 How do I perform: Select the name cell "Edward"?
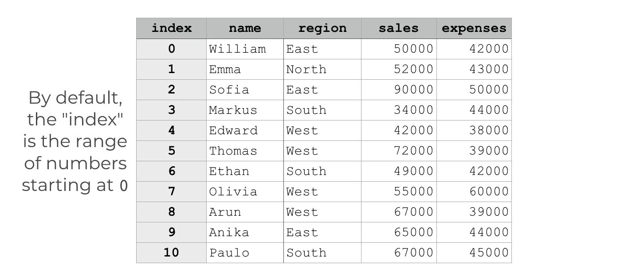pyautogui.click(x=245, y=130)
